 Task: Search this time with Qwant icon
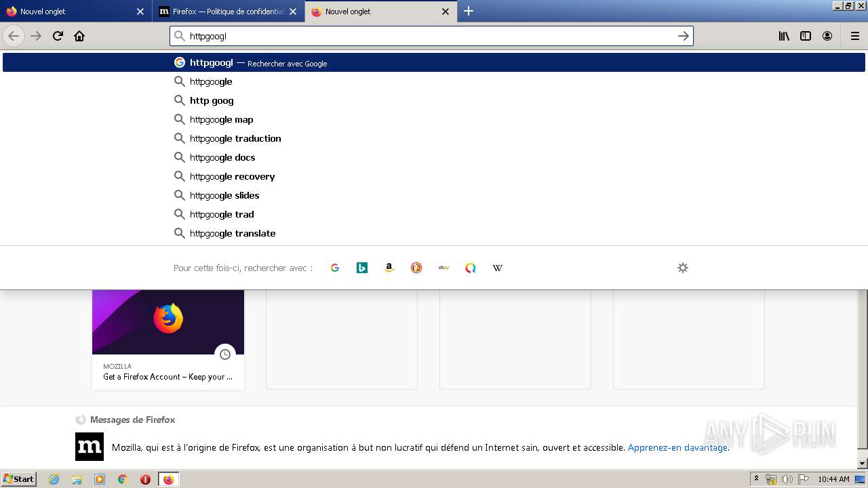471,268
